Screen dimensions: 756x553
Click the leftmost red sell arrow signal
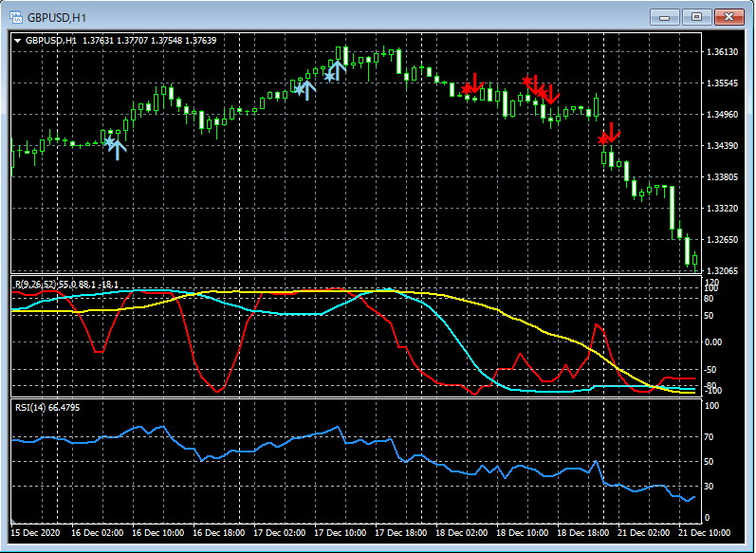(474, 84)
